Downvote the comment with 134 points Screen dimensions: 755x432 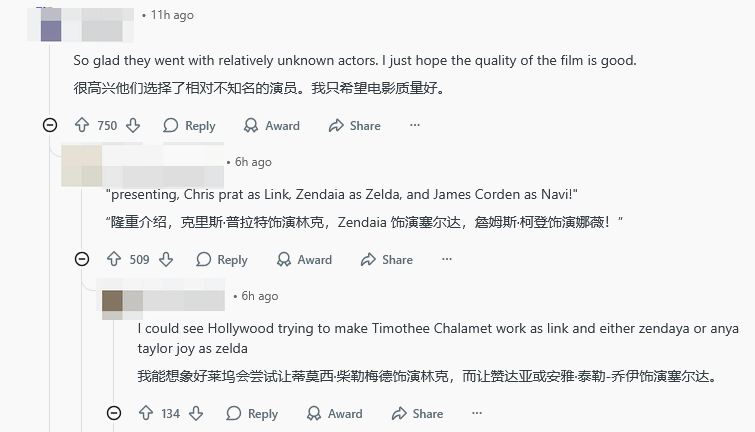[x=196, y=414]
